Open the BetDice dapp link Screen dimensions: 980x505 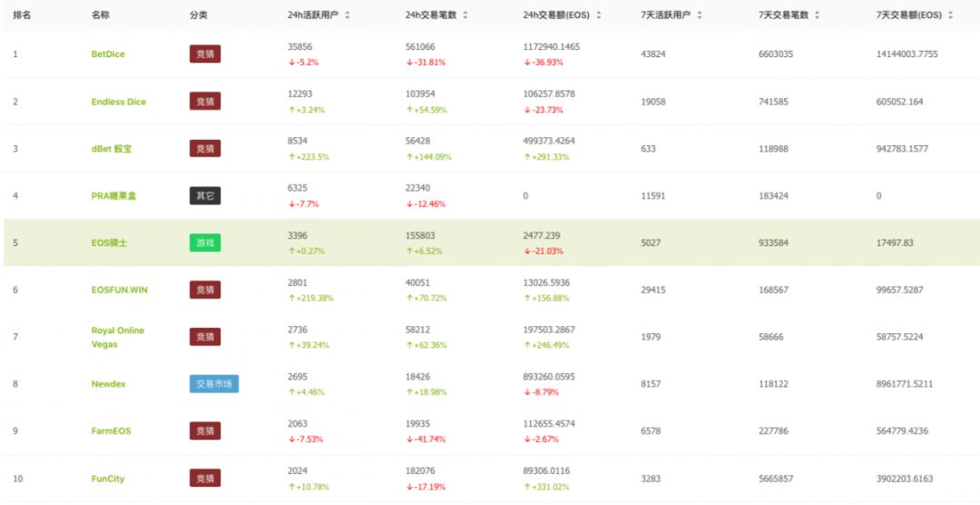108,54
